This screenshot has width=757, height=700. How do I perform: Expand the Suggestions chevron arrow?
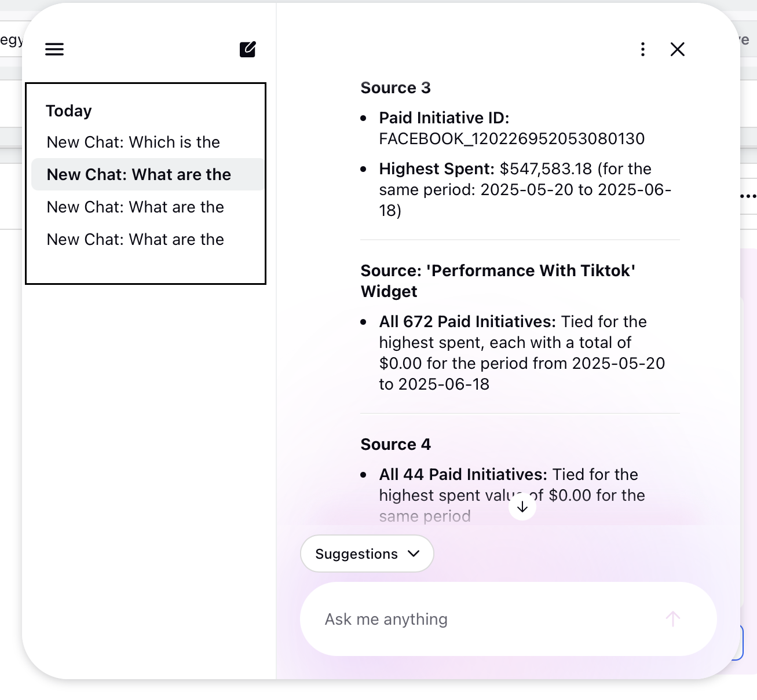[414, 554]
